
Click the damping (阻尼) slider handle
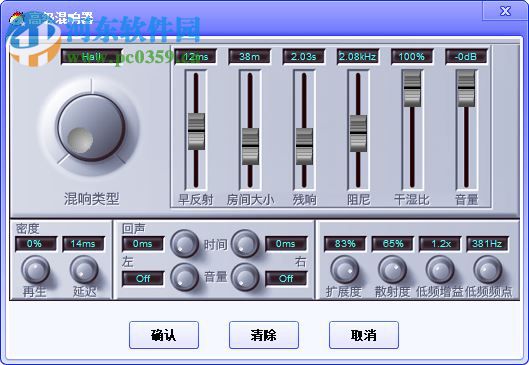click(x=358, y=133)
